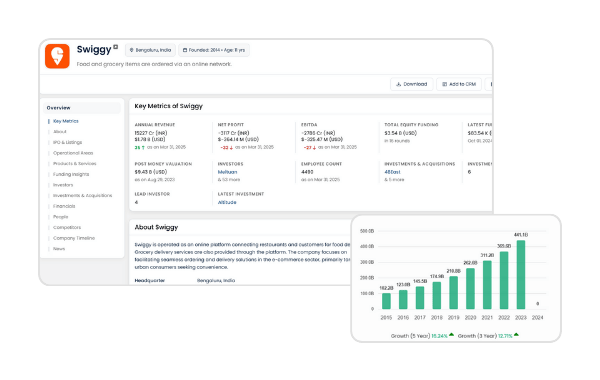The width and height of the screenshot is (600, 380).
Task: Click the 2021 bar in the chart
Action: pos(487,285)
